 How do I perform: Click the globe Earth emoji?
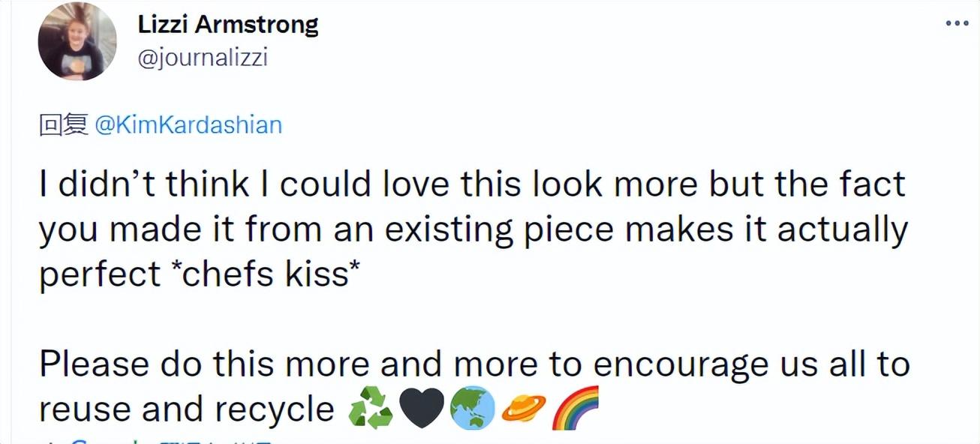(x=472, y=409)
